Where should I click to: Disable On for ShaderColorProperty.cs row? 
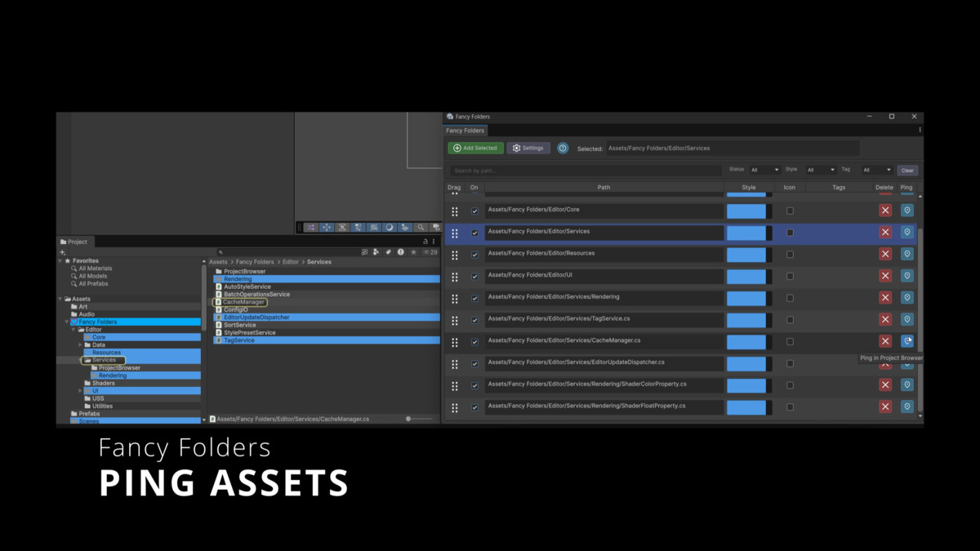(x=474, y=385)
